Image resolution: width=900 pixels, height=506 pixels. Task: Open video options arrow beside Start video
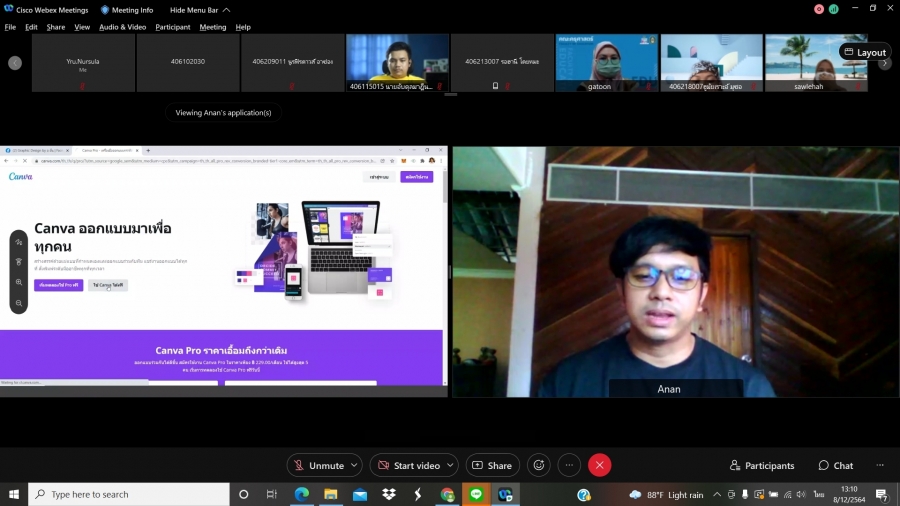[451, 465]
